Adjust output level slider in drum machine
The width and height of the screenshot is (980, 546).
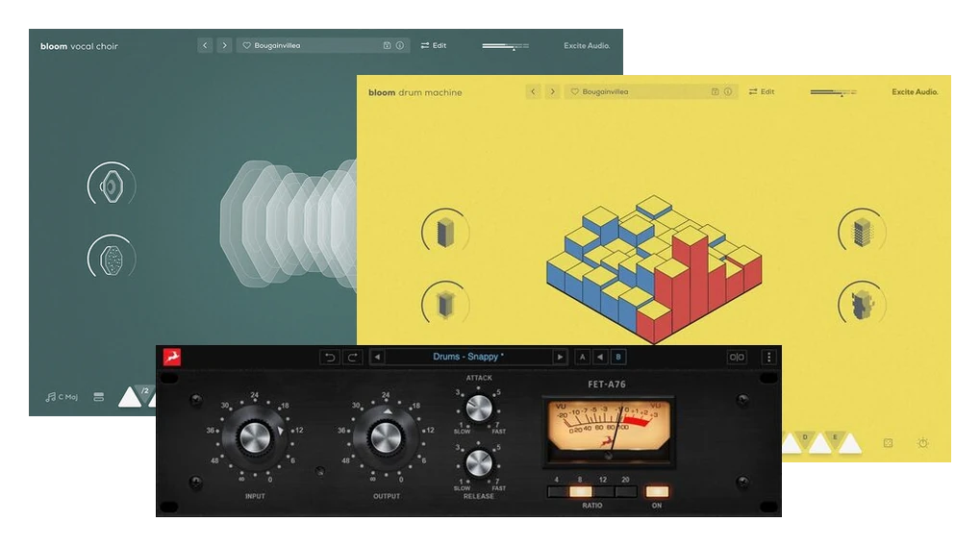coord(834,92)
